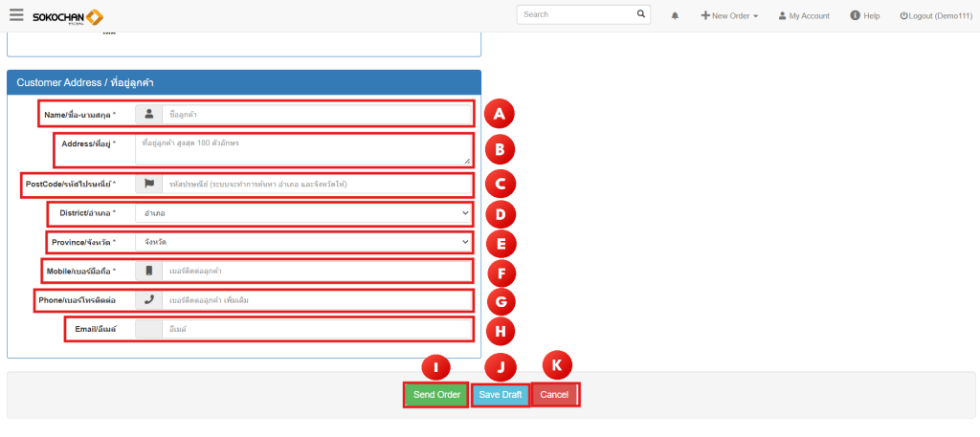980x437 pixels.
Task: Click the mobile phone icon beside Mobile field
Action: click(148, 272)
